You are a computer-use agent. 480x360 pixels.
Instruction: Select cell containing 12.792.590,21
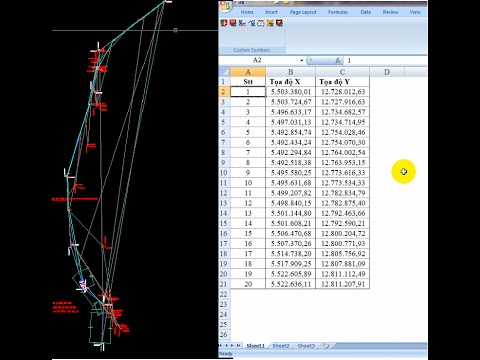(342, 223)
